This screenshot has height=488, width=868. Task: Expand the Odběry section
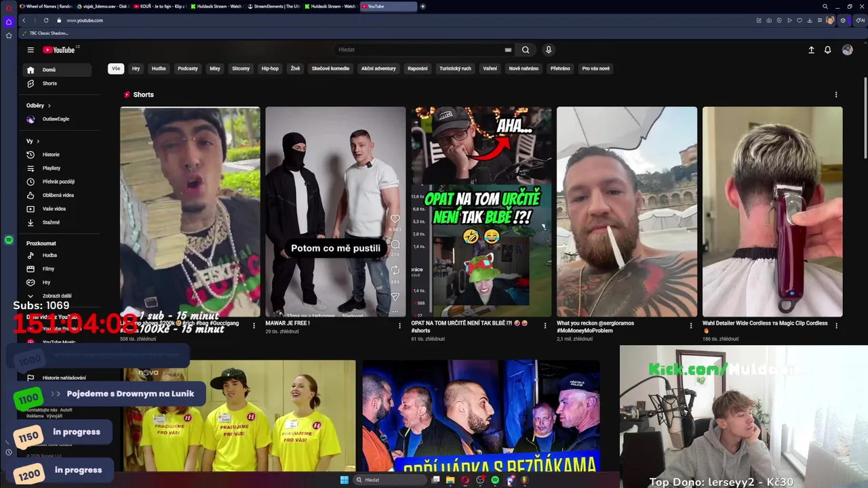39,106
